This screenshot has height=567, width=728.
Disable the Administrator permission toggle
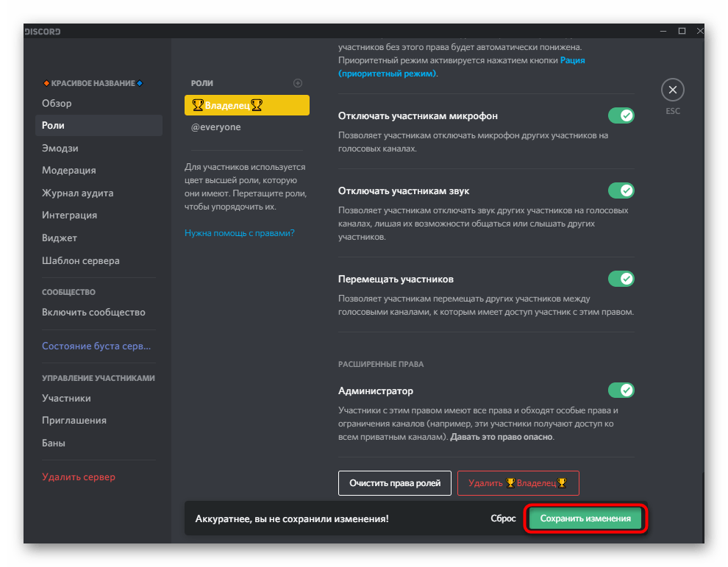click(621, 390)
